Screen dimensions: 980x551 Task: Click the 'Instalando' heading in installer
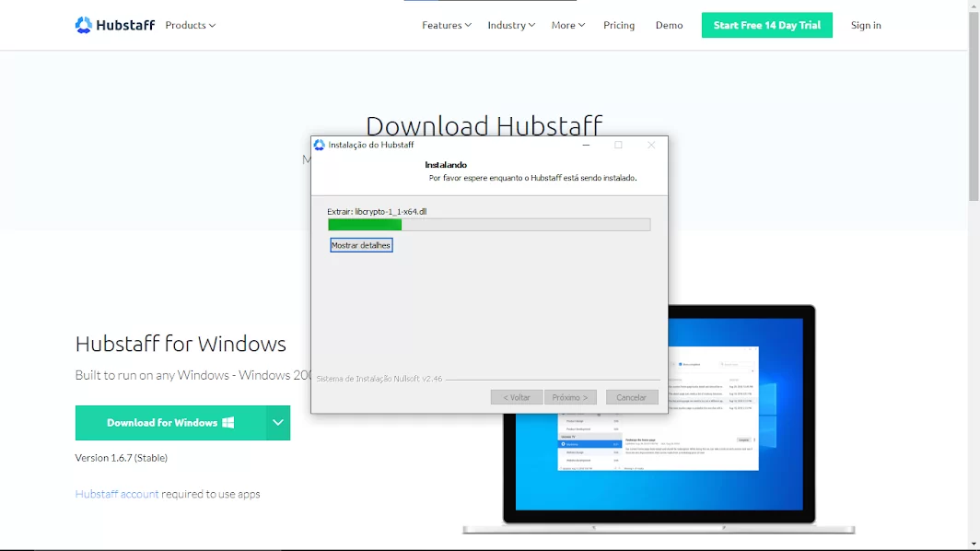446,165
